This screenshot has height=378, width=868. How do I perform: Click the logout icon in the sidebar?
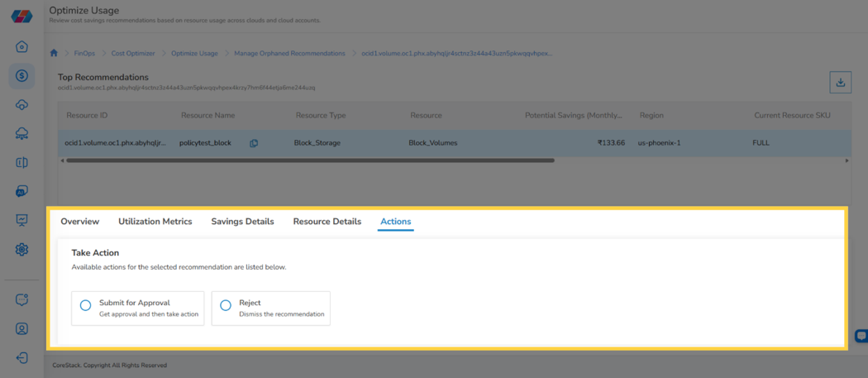coord(21,357)
